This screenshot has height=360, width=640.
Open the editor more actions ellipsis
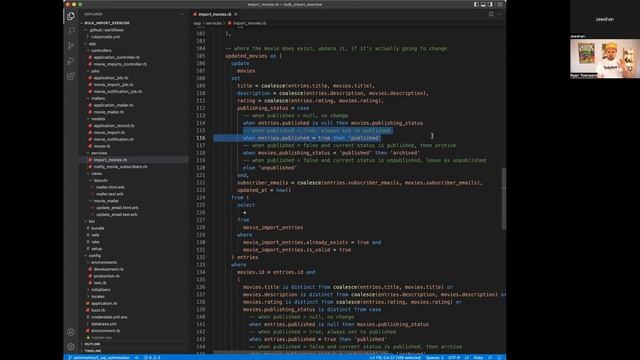499,14
